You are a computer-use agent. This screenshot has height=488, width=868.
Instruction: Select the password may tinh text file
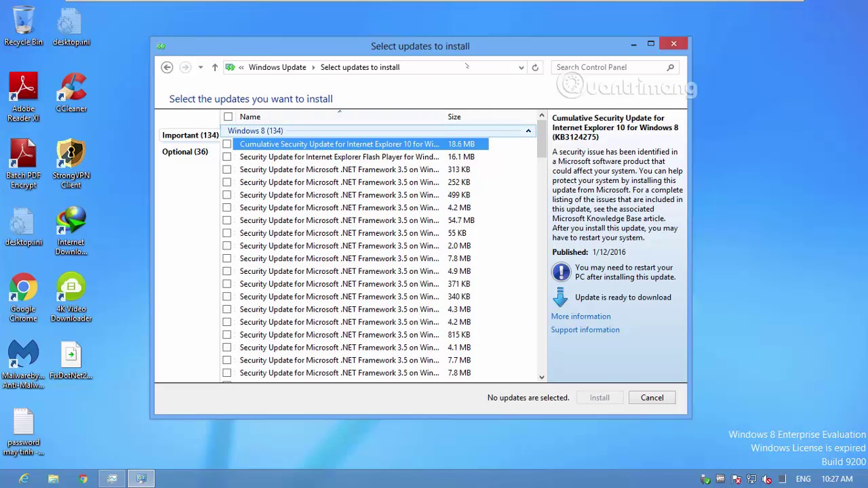point(23,432)
